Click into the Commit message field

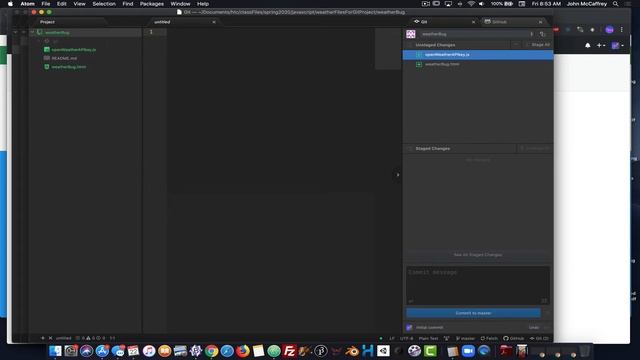click(478, 285)
